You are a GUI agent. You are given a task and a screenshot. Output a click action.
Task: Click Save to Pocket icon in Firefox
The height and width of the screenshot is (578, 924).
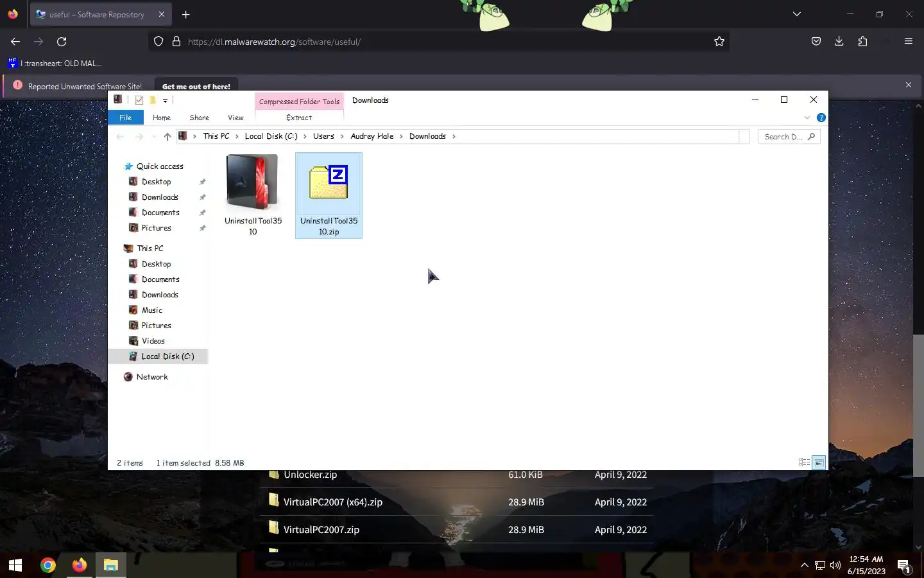pyautogui.click(x=816, y=41)
